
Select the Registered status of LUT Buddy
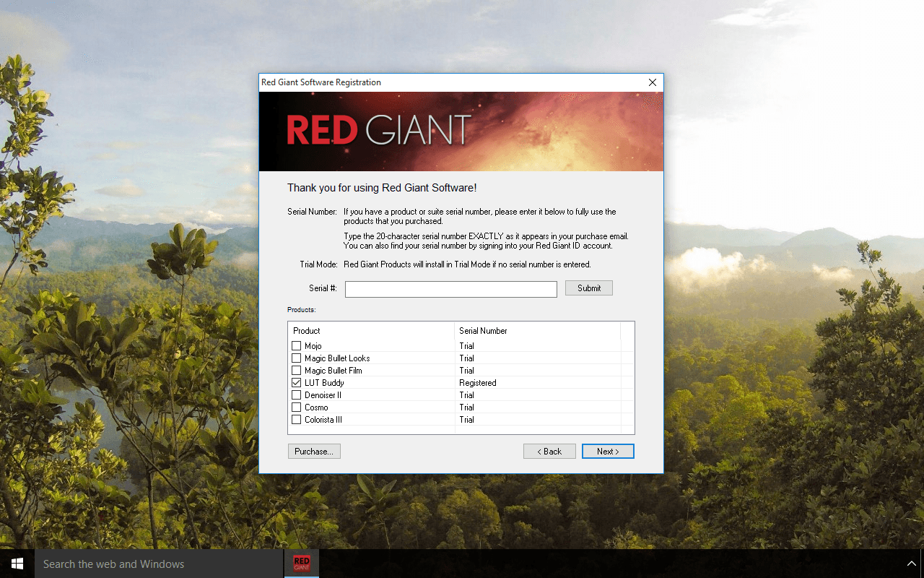pos(478,383)
